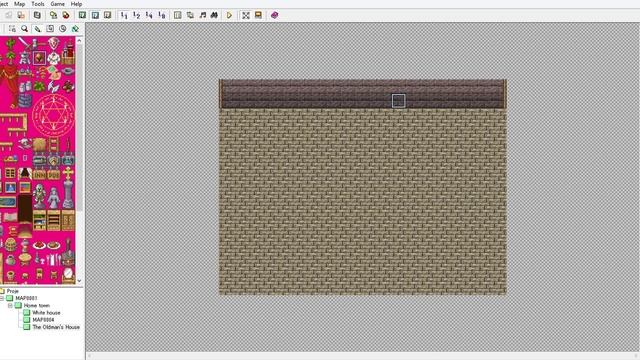Toggle the fullscreen mode icon
640x360 pixels.
(x=246, y=15)
